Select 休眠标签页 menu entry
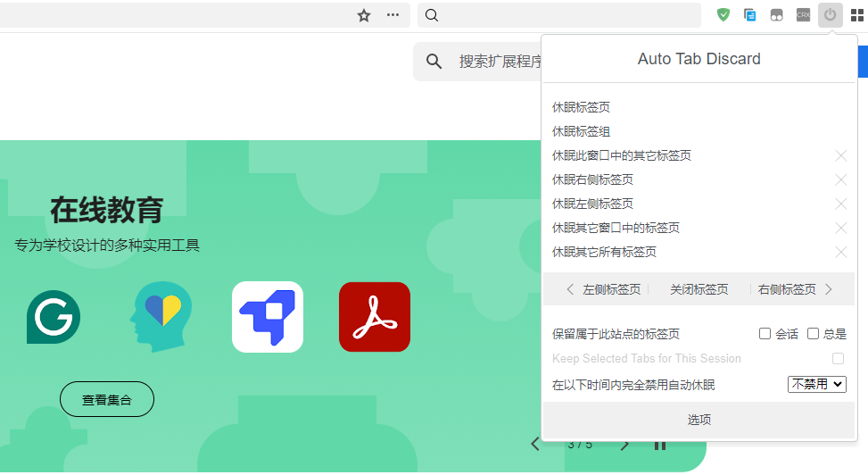This screenshot has height=475, width=868. pos(582,107)
